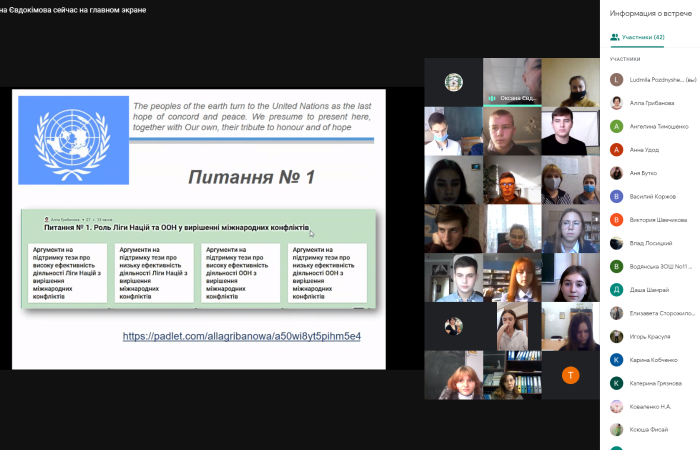Click Ангелина Тимощенко's green avatar icon
Screen dimensions: 700x450
click(617, 126)
